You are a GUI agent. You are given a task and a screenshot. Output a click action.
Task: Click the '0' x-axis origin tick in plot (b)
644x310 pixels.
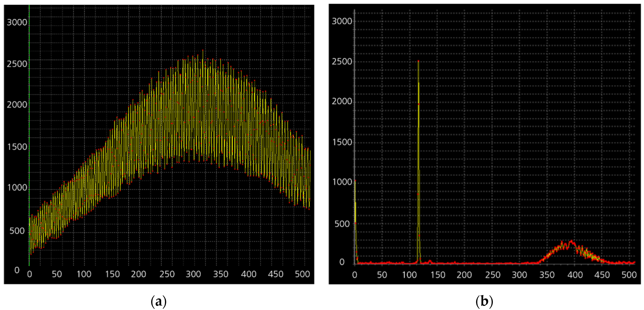(355, 275)
